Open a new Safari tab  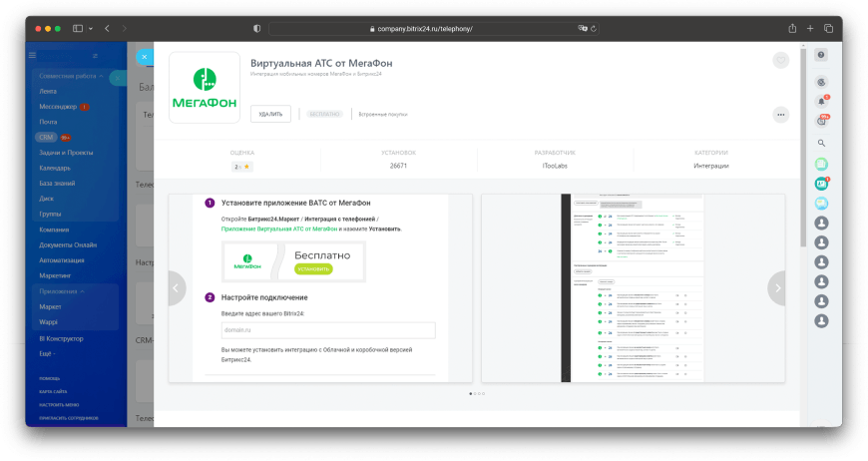810,28
